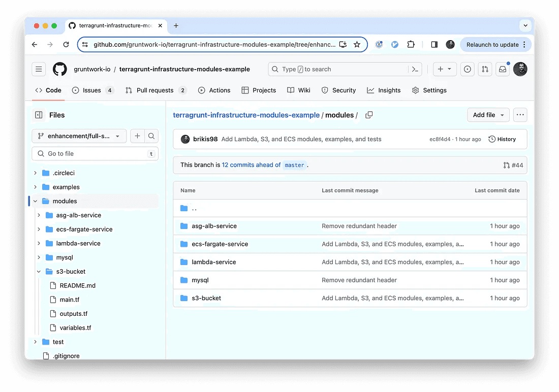The height and width of the screenshot is (392, 559).
Task: Open variables.tf in the file tree
Action: coord(76,328)
